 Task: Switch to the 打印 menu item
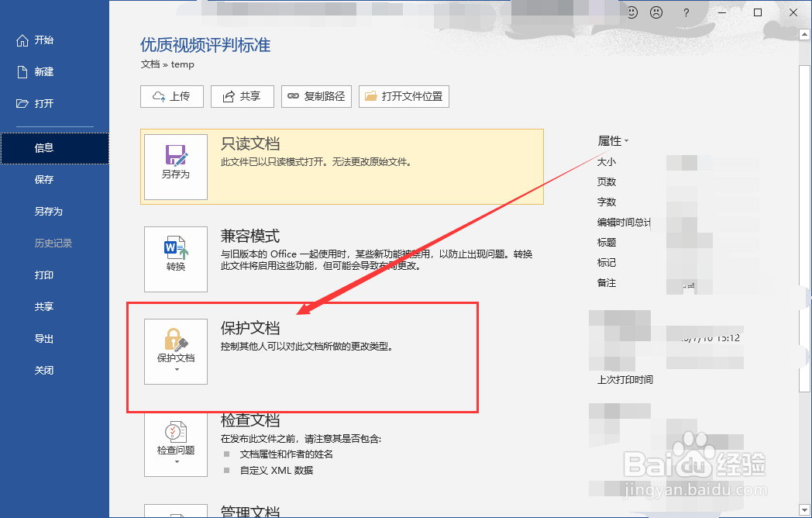click(44, 275)
